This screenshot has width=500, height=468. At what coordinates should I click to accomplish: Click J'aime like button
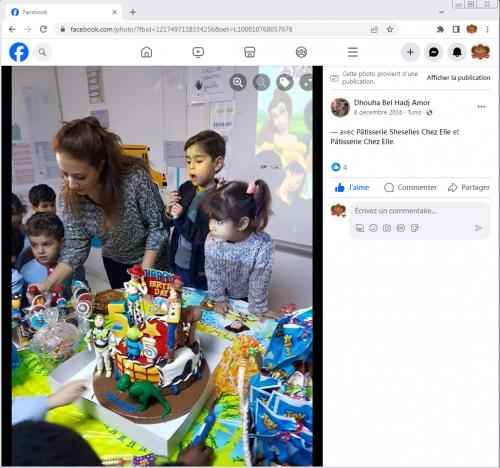352,187
